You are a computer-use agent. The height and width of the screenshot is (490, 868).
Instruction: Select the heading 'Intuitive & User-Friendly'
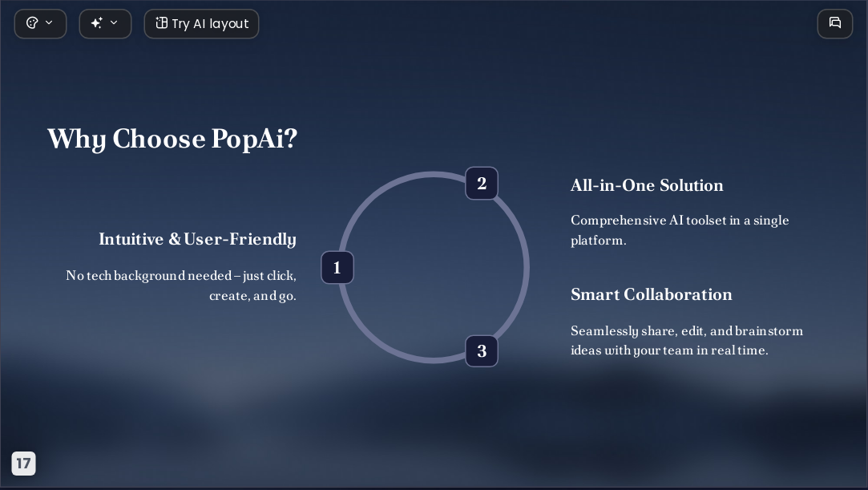(x=197, y=239)
